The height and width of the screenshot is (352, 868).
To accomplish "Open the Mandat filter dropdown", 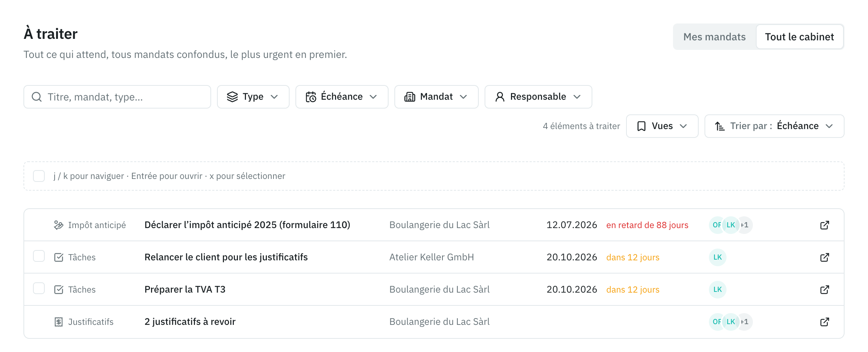I will (x=436, y=97).
